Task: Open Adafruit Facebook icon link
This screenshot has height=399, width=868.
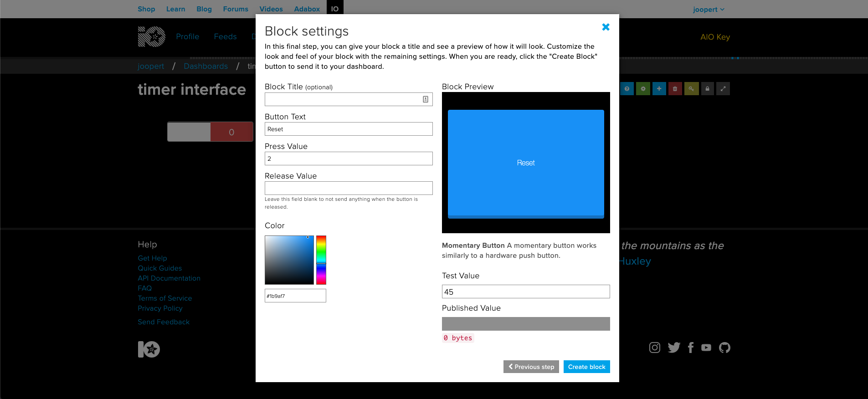Action: pos(691,348)
